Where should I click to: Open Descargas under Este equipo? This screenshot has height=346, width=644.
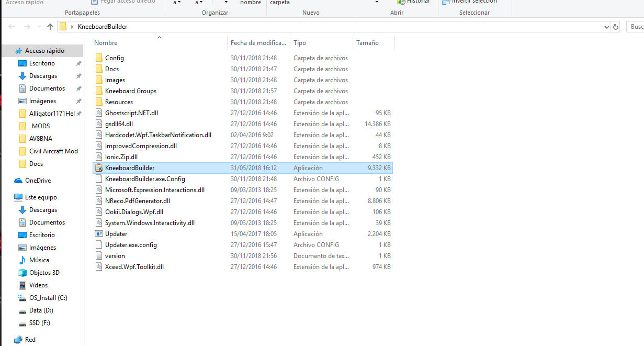43,210
